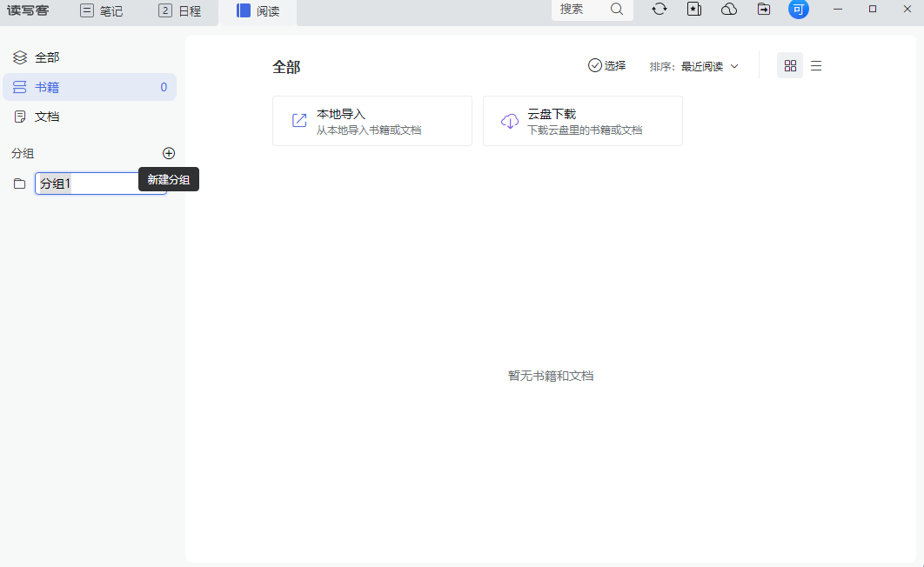Click 云盘下载 to download from cloud
Viewport: 924px width, 567px height.
582,120
